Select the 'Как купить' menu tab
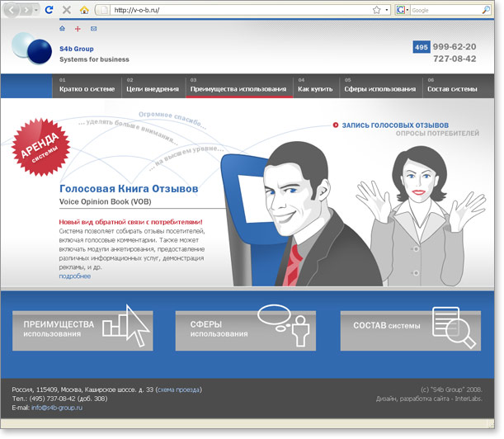504x439 pixels. coord(314,88)
